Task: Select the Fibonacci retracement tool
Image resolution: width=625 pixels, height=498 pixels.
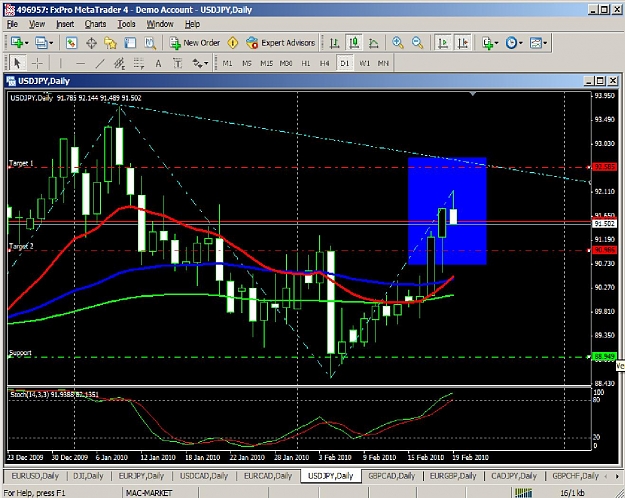Action: click(139, 63)
